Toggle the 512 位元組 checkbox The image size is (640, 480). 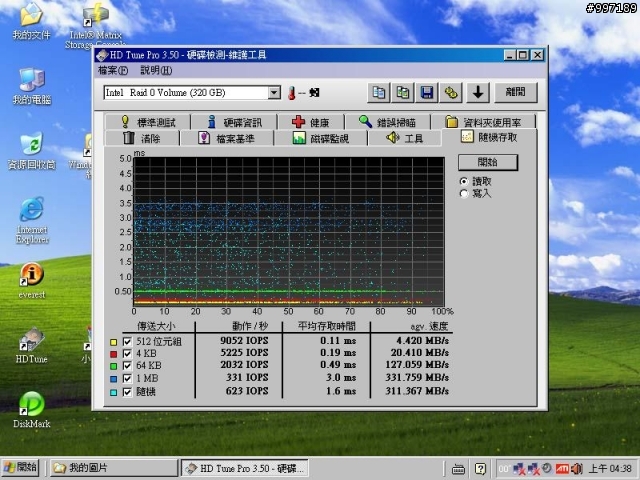(x=127, y=342)
